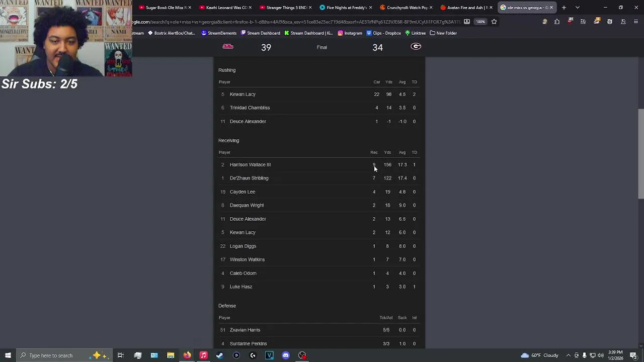Open the Linktree bookmark

coord(415,33)
